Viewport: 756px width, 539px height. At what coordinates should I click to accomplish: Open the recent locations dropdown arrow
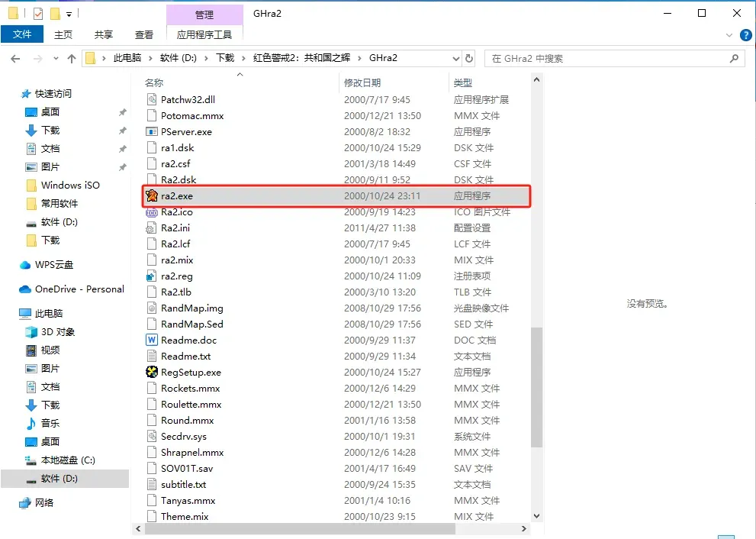click(x=56, y=58)
